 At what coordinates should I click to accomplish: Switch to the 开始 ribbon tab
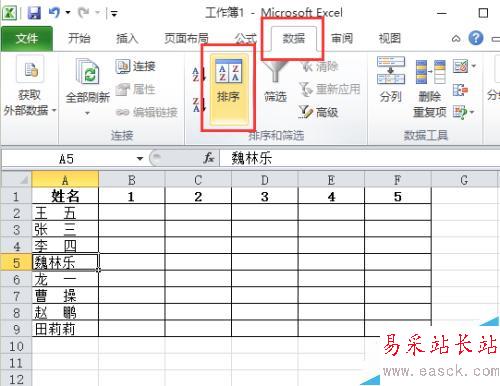[x=79, y=39]
